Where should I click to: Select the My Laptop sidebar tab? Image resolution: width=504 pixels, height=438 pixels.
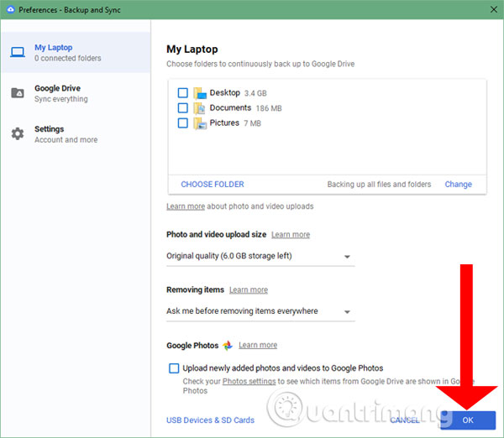point(76,52)
